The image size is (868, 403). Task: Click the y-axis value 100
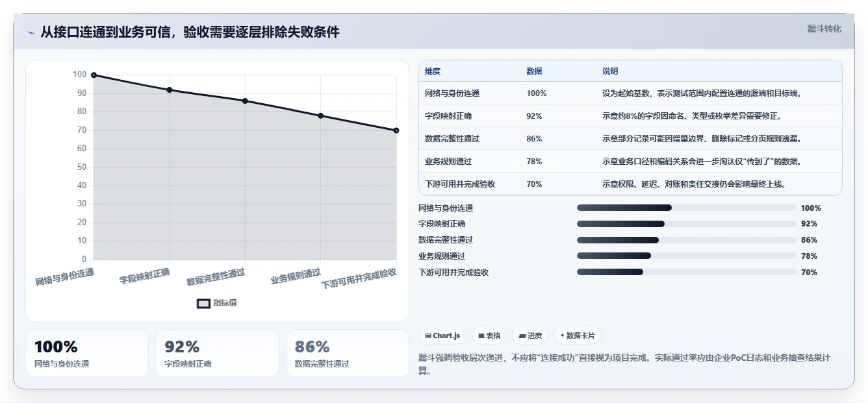coord(79,75)
